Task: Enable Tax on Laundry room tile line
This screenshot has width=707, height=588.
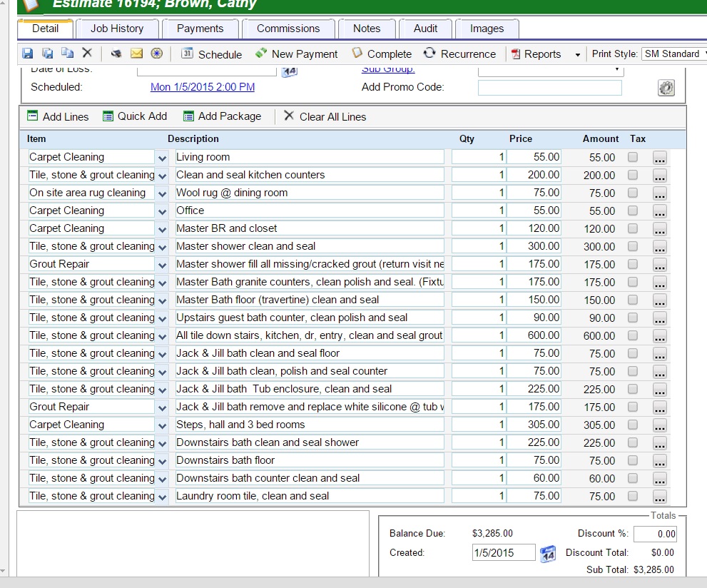Action: coord(633,496)
